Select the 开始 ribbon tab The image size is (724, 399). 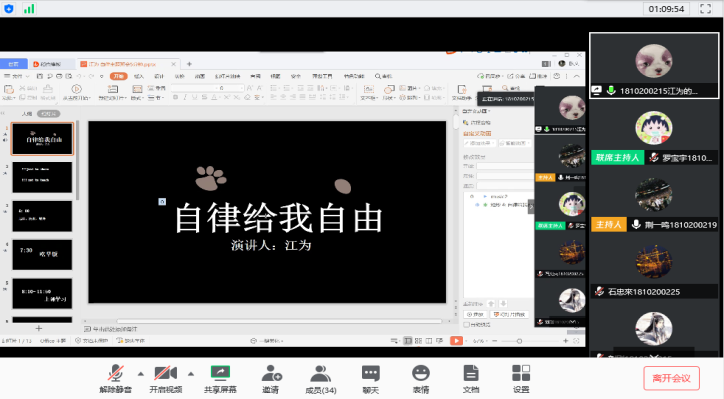click(119, 76)
